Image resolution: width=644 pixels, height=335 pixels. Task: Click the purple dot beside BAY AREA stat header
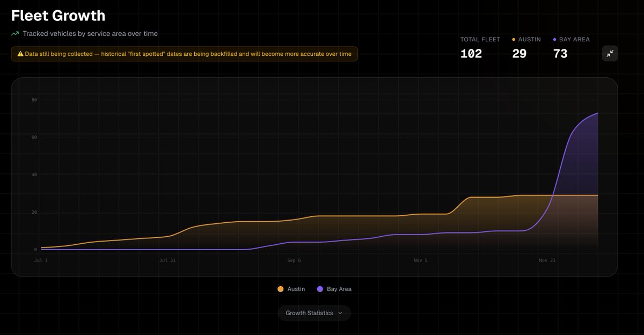coord(554,39)
